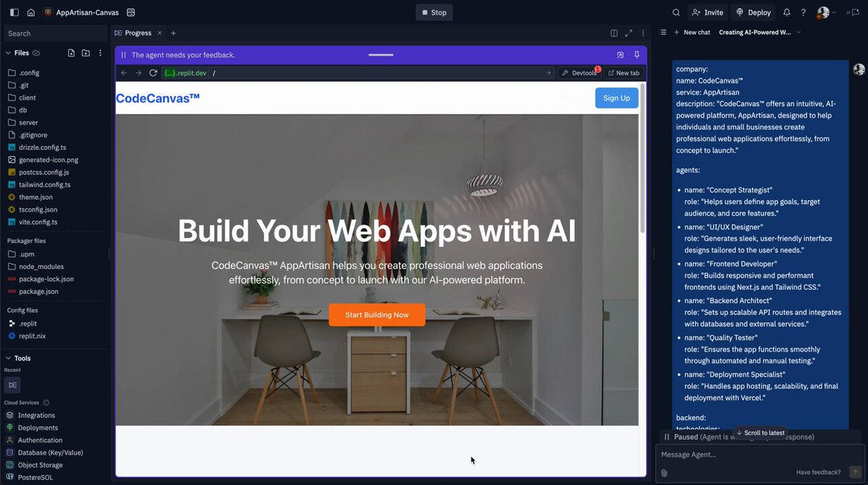Click Start Building Now button
The image size is (868, 485).
(x=377, y=315)
